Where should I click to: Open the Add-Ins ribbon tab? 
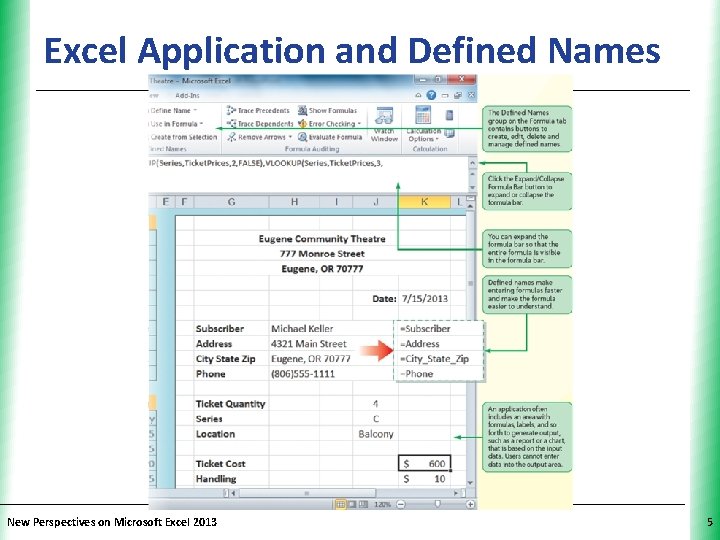coord(187,96)
